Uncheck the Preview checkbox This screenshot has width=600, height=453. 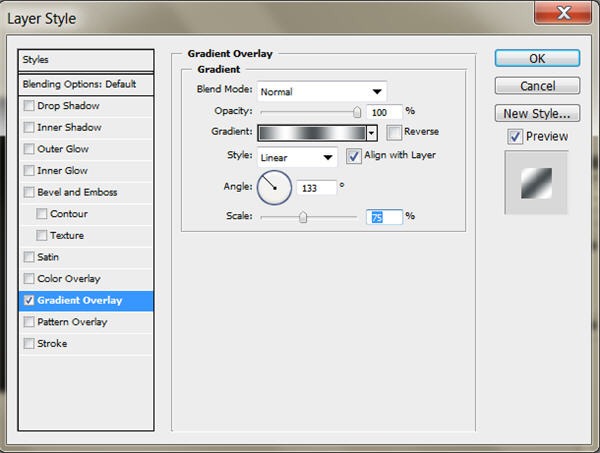pos(514,136)
